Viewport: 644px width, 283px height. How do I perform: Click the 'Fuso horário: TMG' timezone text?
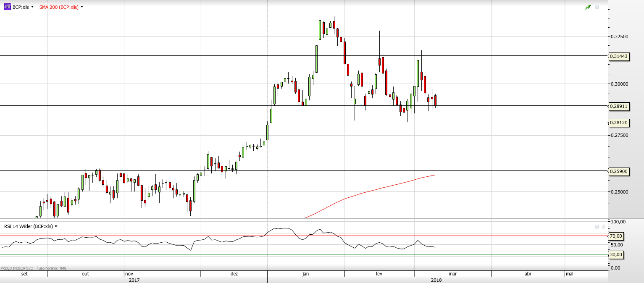tap(52, 268)
